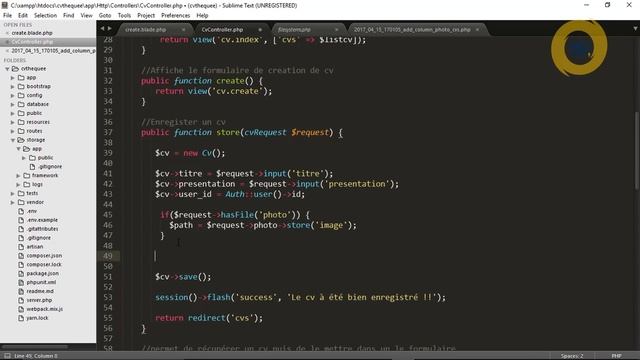
Task: Click the file icon beside readme.md
Action: click(x=21, y=291)
